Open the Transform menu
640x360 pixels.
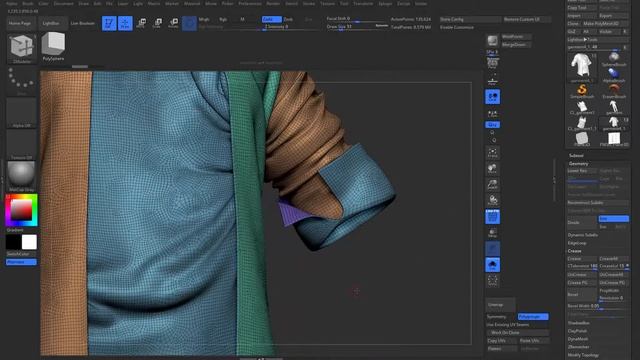[363, 4]
